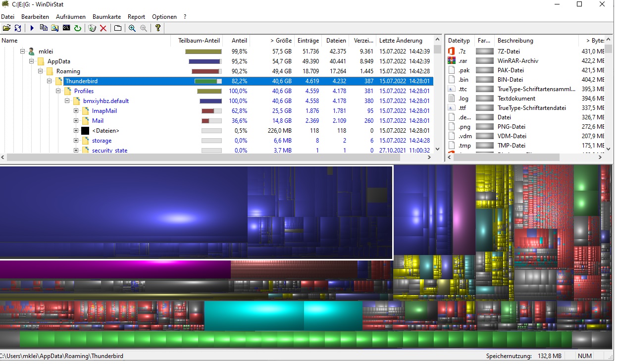
Task: Click the green refresh selected icon
Action: (78, 28)
